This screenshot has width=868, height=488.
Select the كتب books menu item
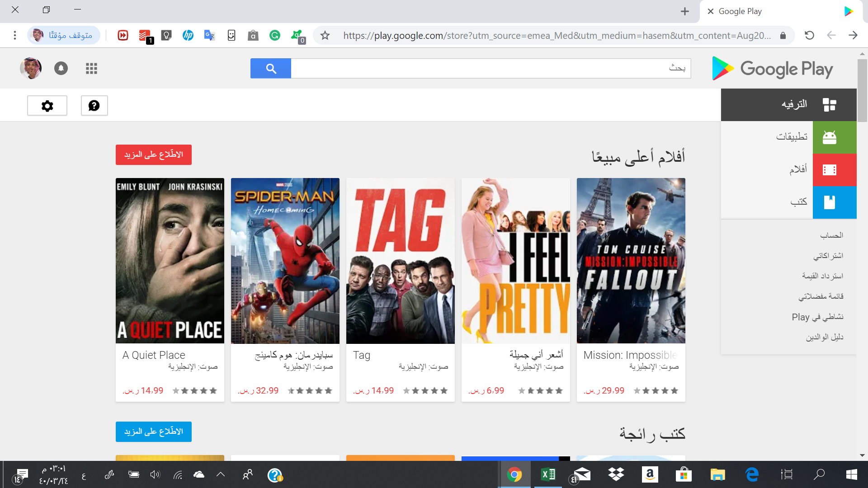tap(799, 202)
